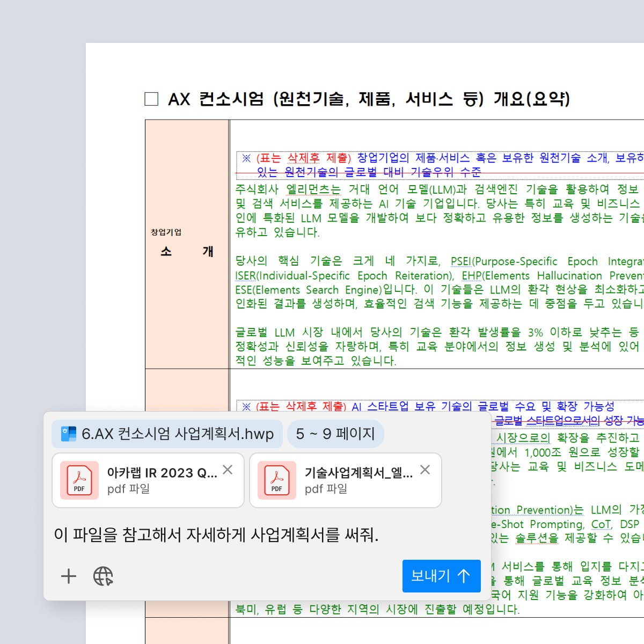The width and height of the screenshot is (644, 644).
Task: Click the text 인화된 결과를 생성하며
Action: [296, 304]
